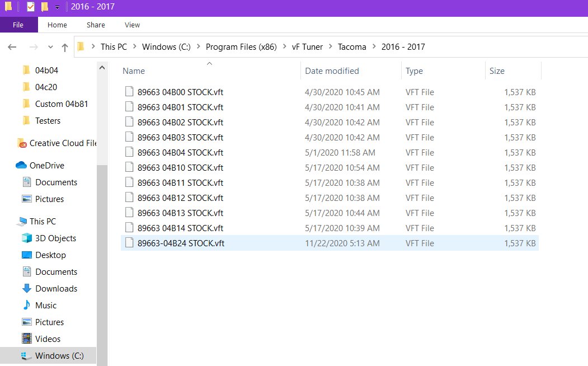Open the 3D Objects folder icon

click(27, 238)
